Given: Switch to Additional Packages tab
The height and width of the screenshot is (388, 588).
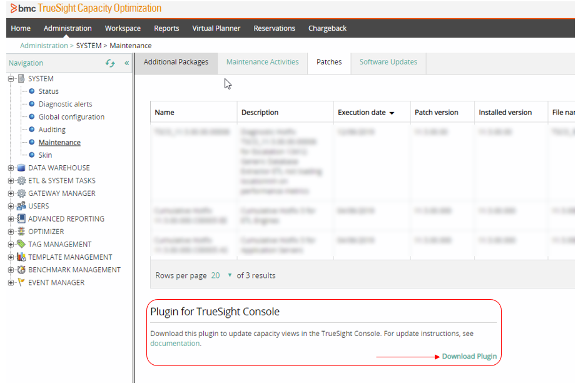Looking at the screenshot, I should tap(176, 62).
